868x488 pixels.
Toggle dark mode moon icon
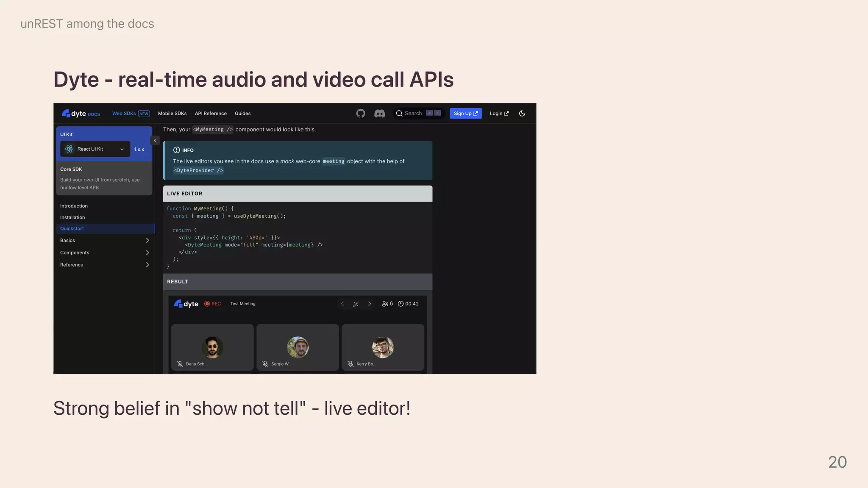point(522,114)
